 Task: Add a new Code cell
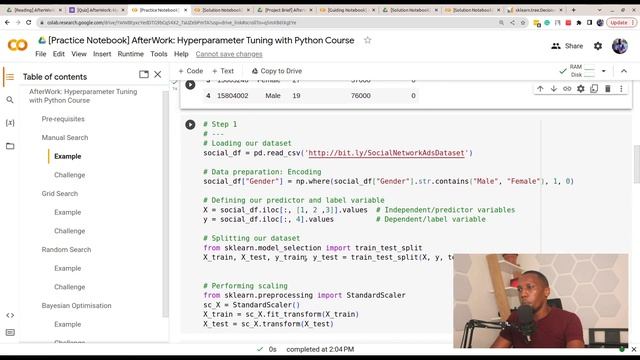pos(191,71)
